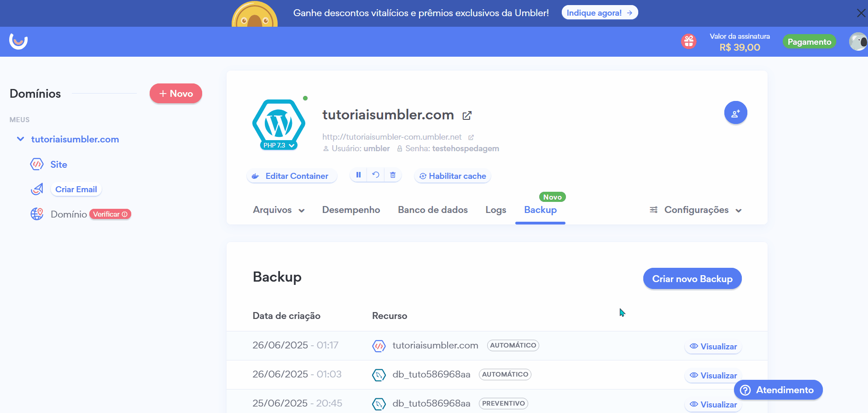Screen dimensions: 868x413
Task: Expand the Arquivos dropdown tab
Action: (279, 210)
